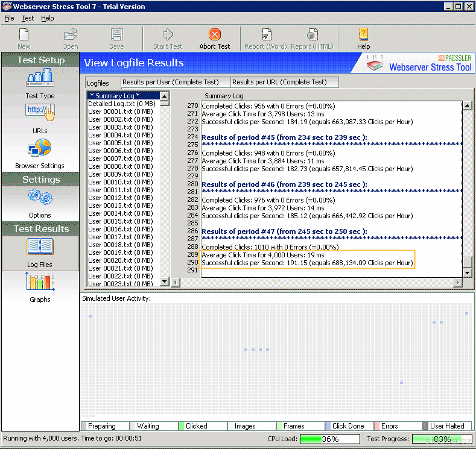Select Detailed Log.txt in file list

coord(121,104)
